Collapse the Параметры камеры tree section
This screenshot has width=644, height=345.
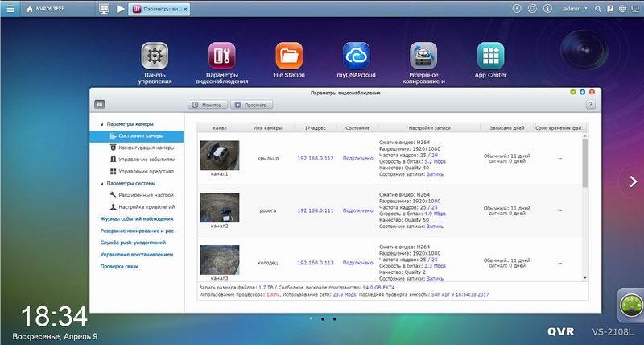click(x=102, y=124)
